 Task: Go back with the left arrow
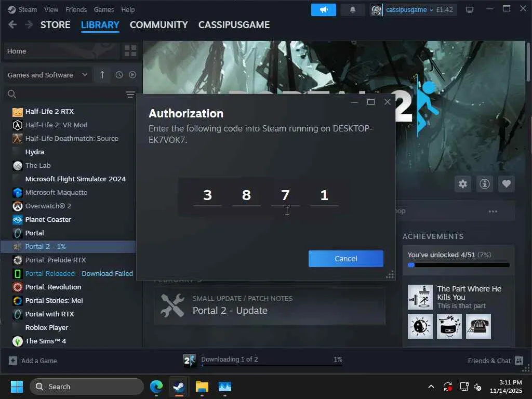[x=12, y=25]
